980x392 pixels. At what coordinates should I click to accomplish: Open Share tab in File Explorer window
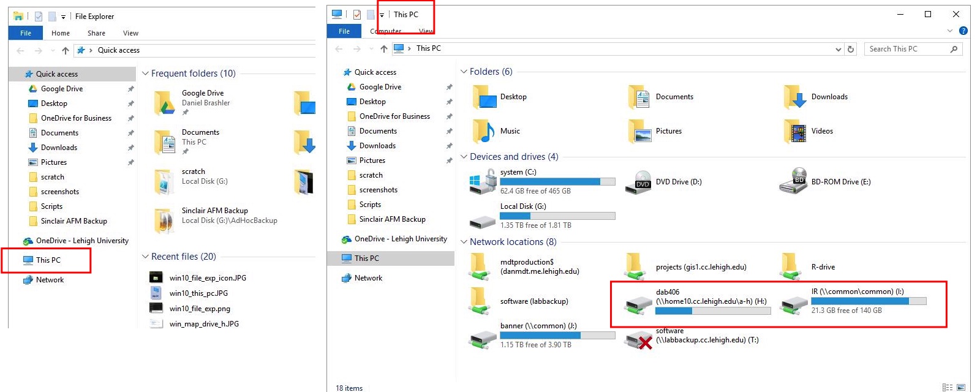tap(96, 33)
